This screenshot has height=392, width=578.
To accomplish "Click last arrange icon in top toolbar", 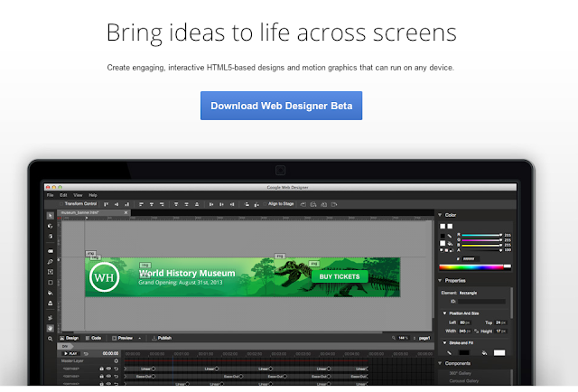I will point(334,204).
